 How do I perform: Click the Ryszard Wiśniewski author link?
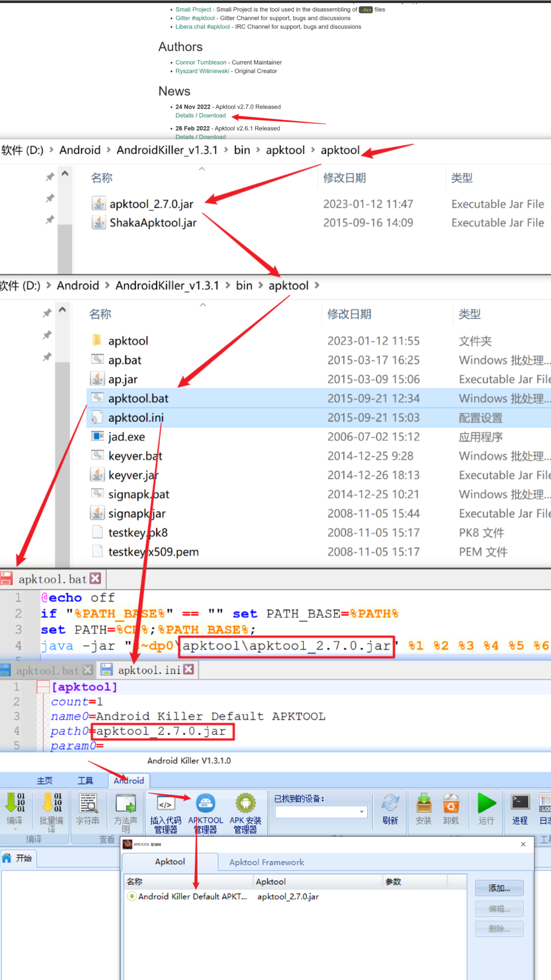coord(203,71)
